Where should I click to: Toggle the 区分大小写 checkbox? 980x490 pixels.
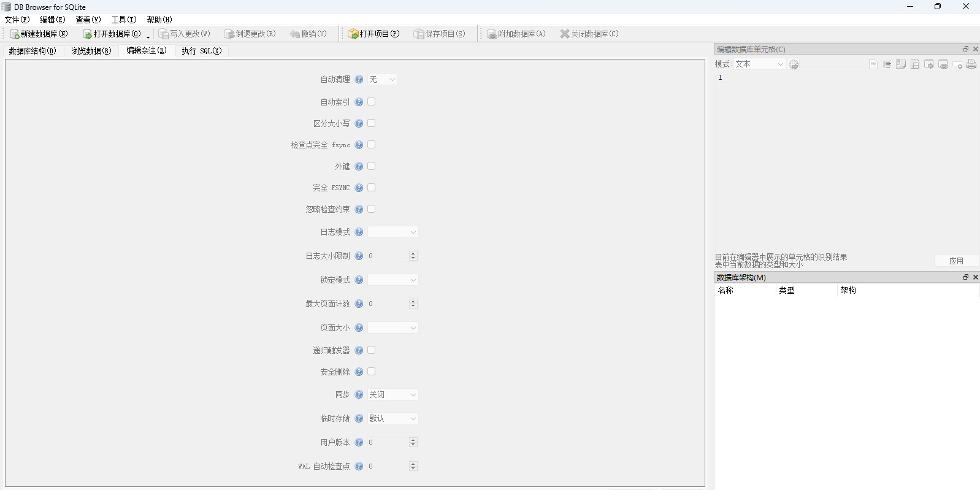coord(371,123)
